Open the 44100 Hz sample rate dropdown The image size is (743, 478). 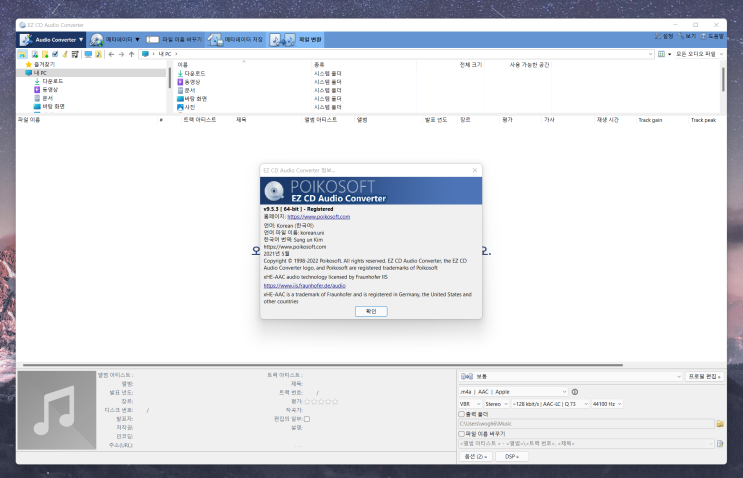(x=607, y=404)
